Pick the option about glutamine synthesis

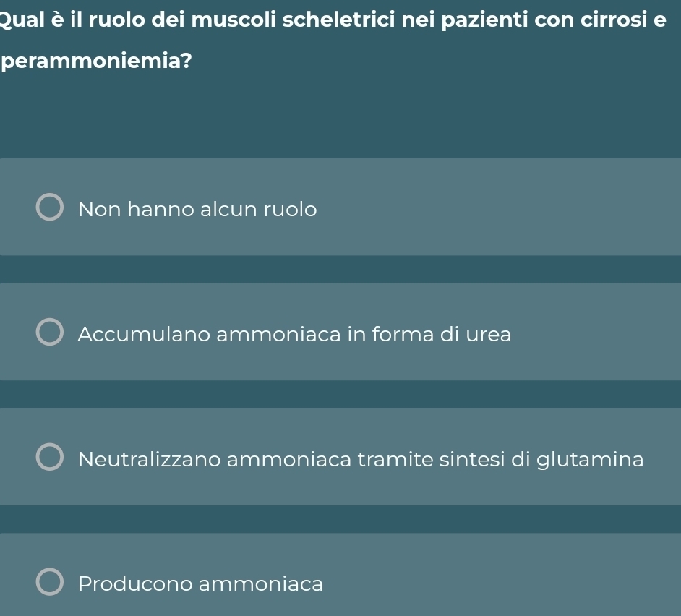(361, 459)
